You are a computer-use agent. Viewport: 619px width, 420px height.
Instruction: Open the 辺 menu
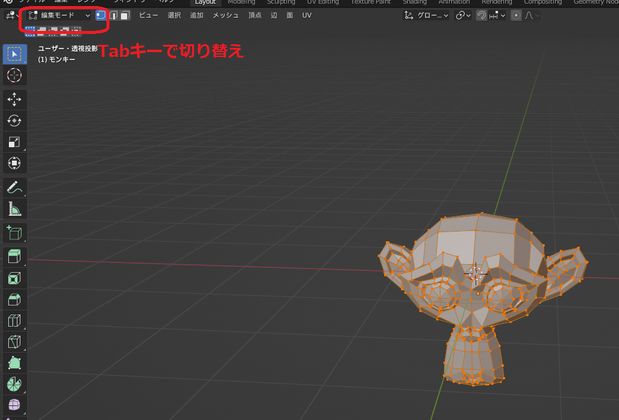pos(274,15)
